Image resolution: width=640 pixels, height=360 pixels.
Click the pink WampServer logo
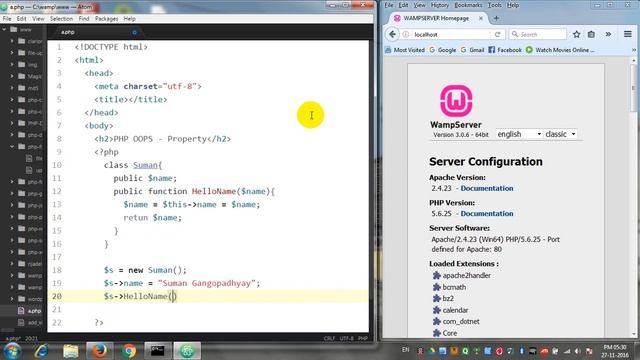(456, 101)
